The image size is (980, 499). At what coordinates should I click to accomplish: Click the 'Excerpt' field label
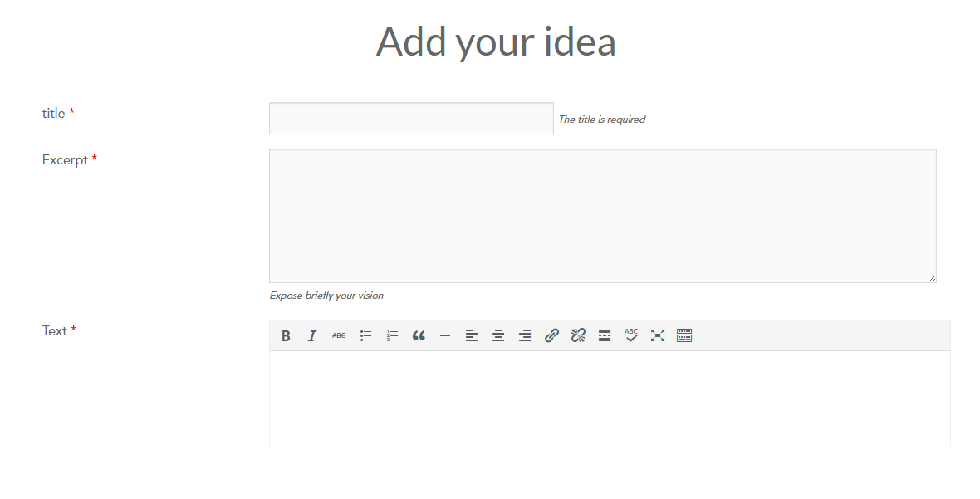[65, 160]
